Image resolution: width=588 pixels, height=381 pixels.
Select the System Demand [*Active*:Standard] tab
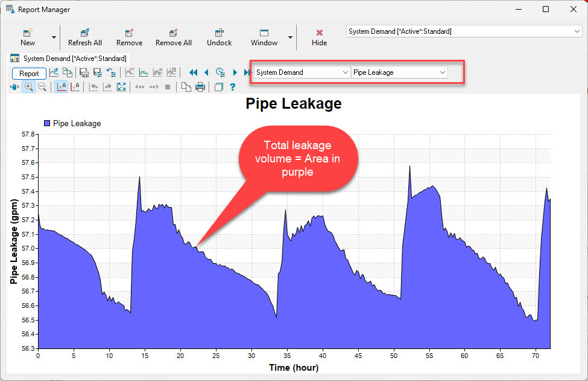[69, 59]
